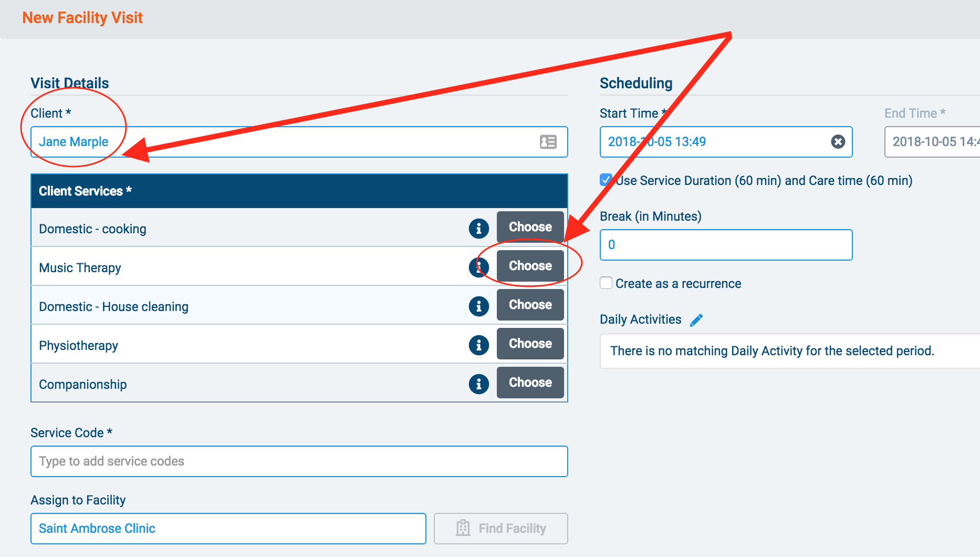This screenshot has width=980, height=557.
Task: Click the client card icon in Client field
Action: click(x=548, y=142)
